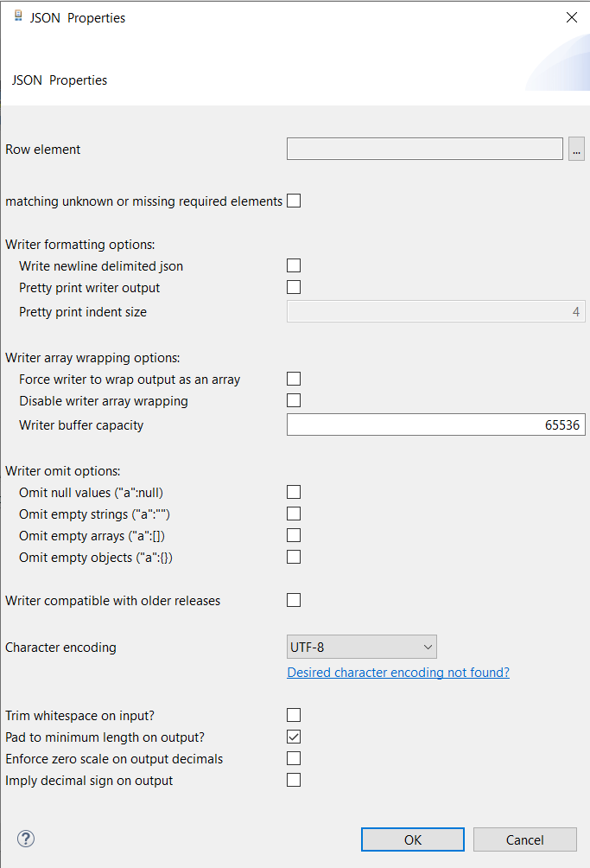Click the Row element browse ellipsis button
This screenshot has width=590, height=868.
tap(576, 150)
